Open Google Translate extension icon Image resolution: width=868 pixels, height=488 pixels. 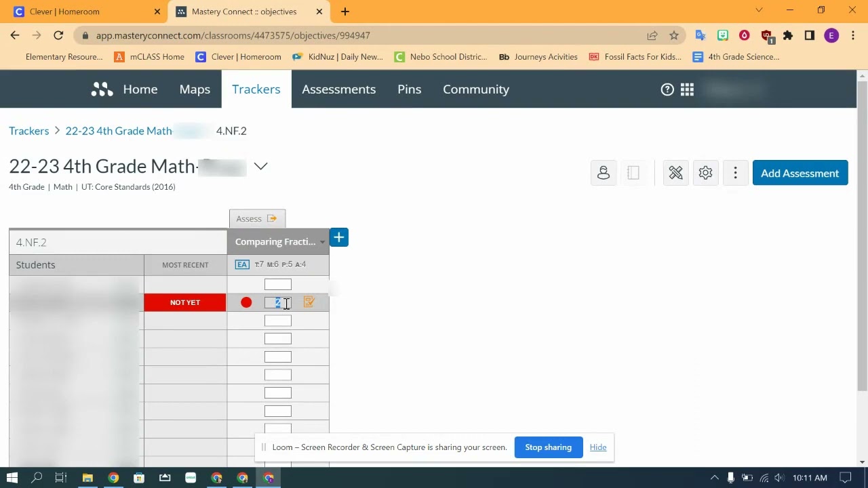pyautogui.click(x=701, y=35)
